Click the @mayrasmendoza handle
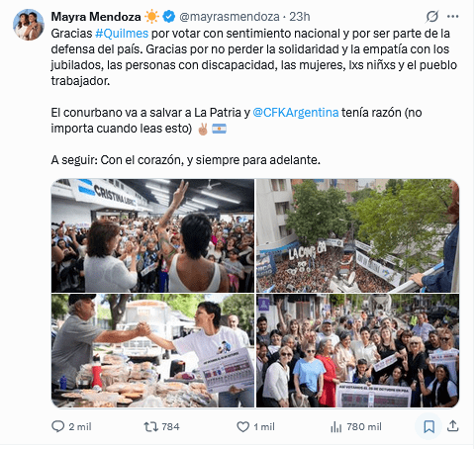476x449 pixels. click(x=230, y=17)
